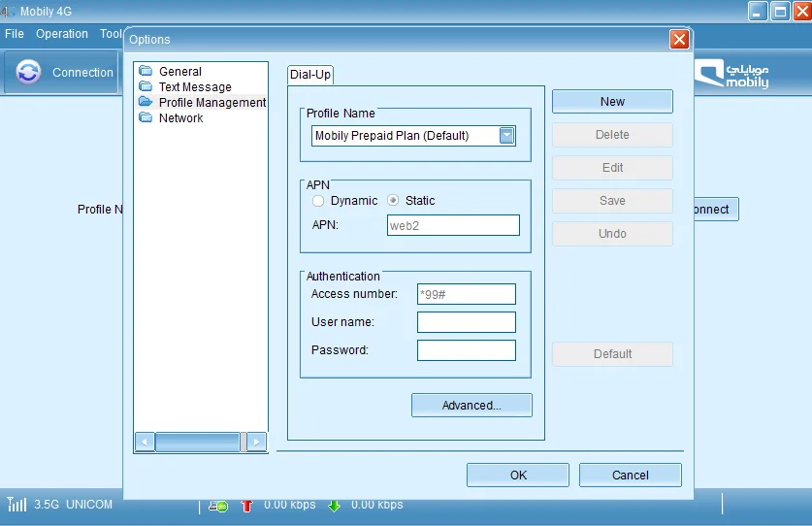
Task: Click the Default button
Action: [x=612, y=354]
